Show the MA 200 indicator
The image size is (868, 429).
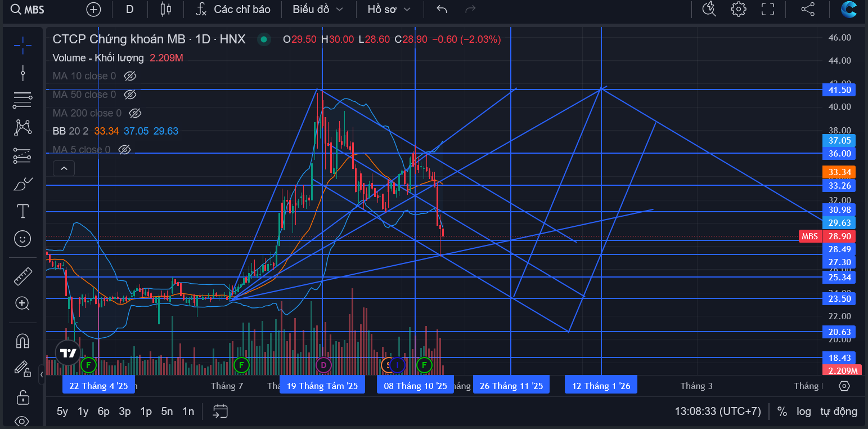pyautogui.click(x=135, y=113)
